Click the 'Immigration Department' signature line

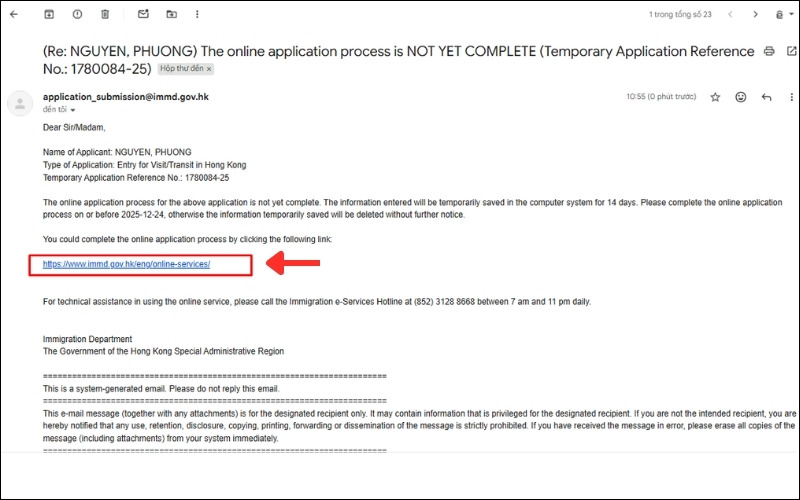pyautogui.click(x=87, y=339)
